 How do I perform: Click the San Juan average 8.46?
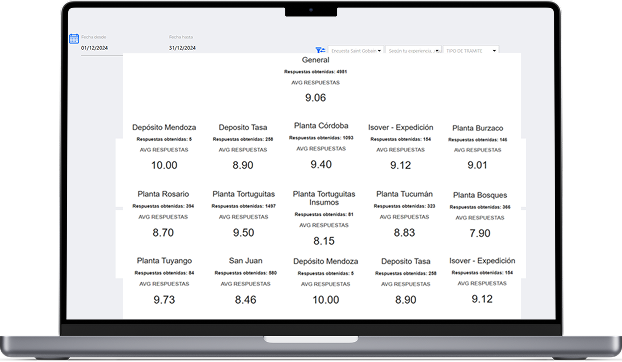tap(246, 300)
